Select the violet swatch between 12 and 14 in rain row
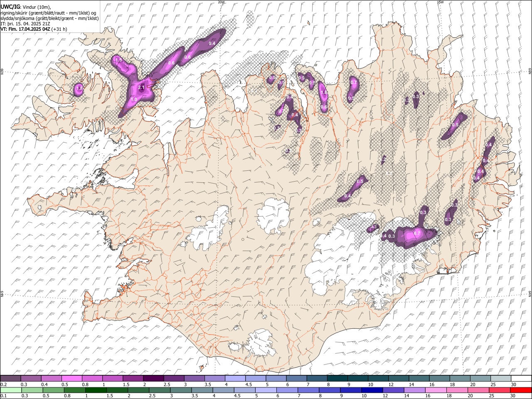532x399 pixels. [x=393, y=390]
